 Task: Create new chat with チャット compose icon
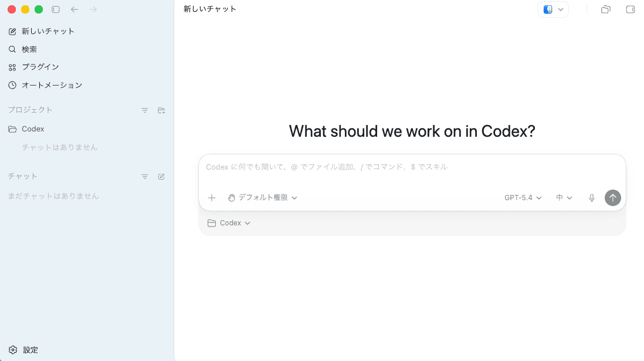pos(161,176)
